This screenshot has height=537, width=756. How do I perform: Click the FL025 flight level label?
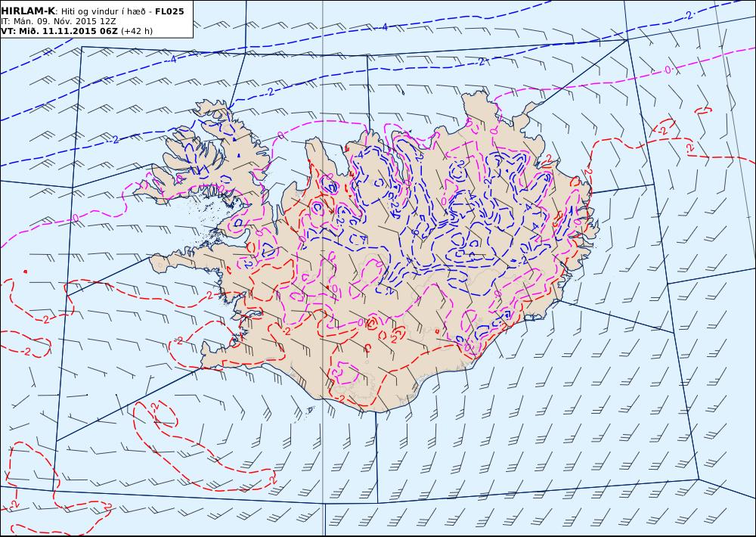tap(169, 11)
